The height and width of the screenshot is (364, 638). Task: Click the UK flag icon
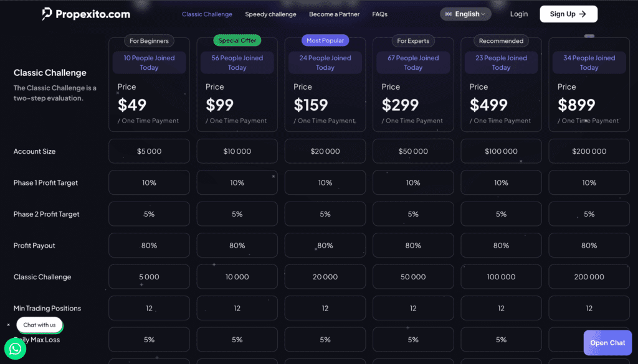[x=448, y=14]
